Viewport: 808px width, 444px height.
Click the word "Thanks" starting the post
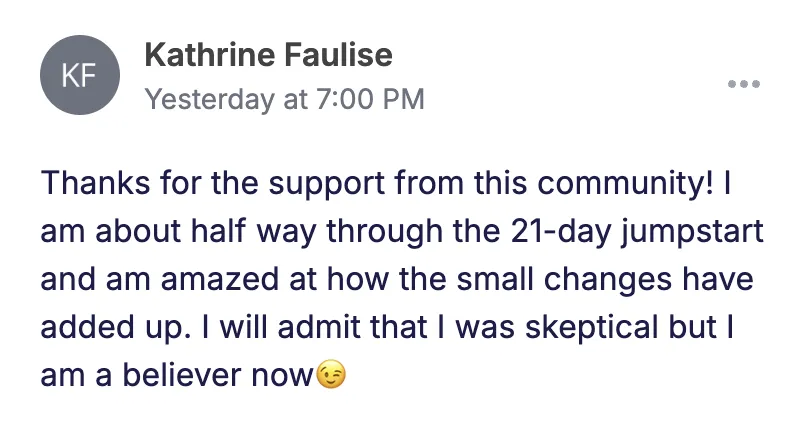[88, 186]
